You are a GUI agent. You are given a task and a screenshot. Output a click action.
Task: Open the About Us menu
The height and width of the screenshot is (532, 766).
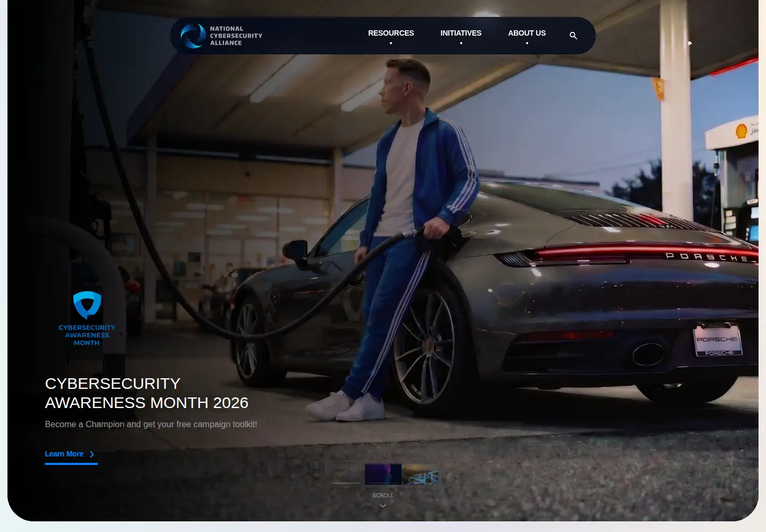[x=527, y=33]
